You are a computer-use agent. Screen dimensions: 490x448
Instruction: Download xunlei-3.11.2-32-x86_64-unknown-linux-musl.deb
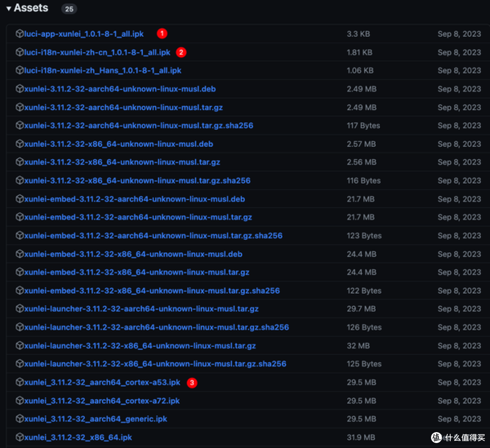coord(119,144)
